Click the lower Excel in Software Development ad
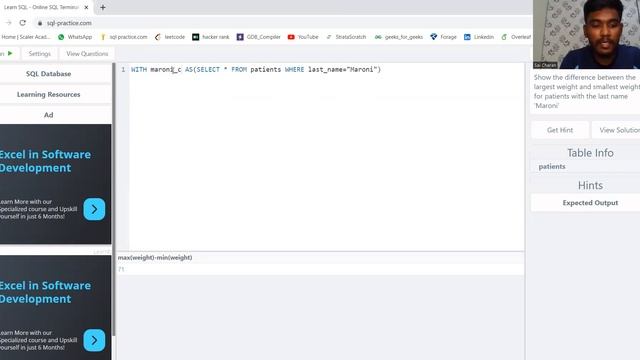 pyautogui.click(x=56, y=308)
